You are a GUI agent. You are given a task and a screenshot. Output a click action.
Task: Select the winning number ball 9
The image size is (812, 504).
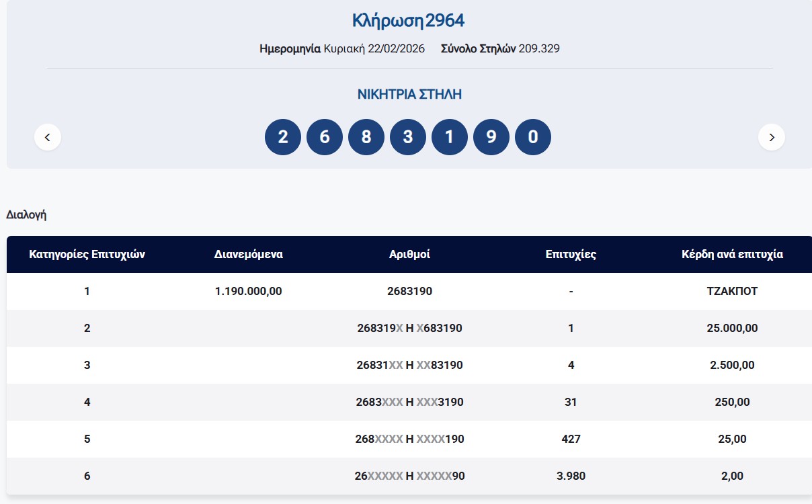(491, 137)
